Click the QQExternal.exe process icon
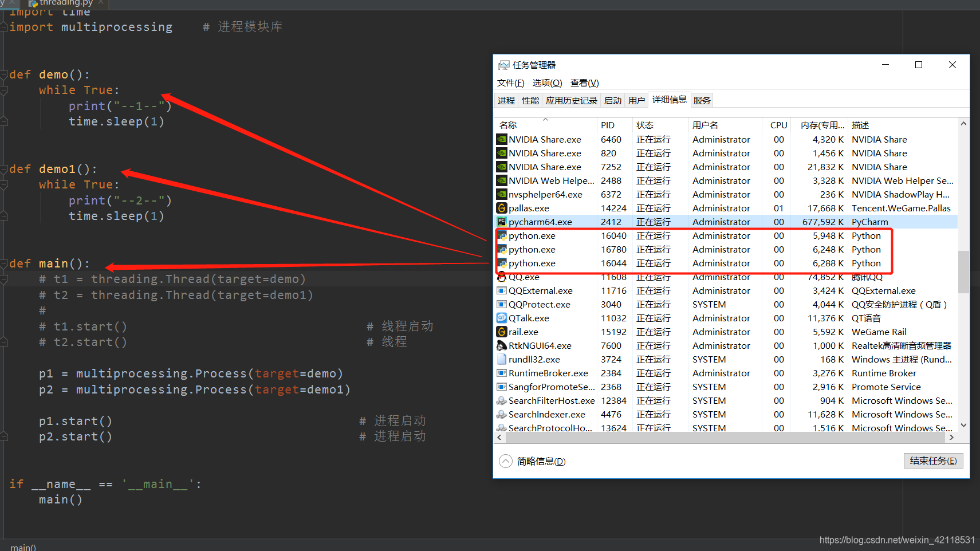Image resolution: width=980 pixels, height=551 pixels. tap(502, 290)
